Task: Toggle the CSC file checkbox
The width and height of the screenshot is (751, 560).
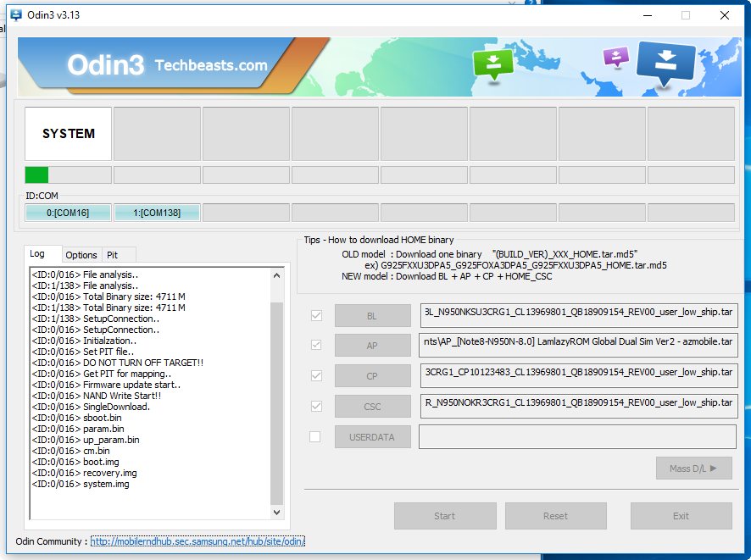Action: [x=316, y=407]
